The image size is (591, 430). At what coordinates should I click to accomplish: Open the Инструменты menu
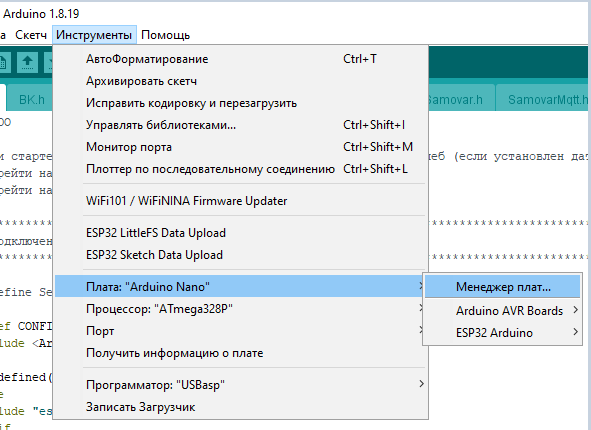coord(94,35)
